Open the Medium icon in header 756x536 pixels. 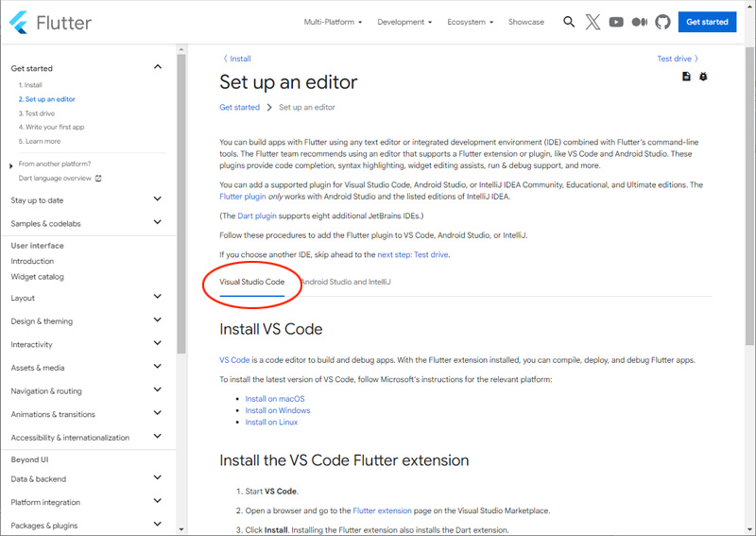(640, 22)
